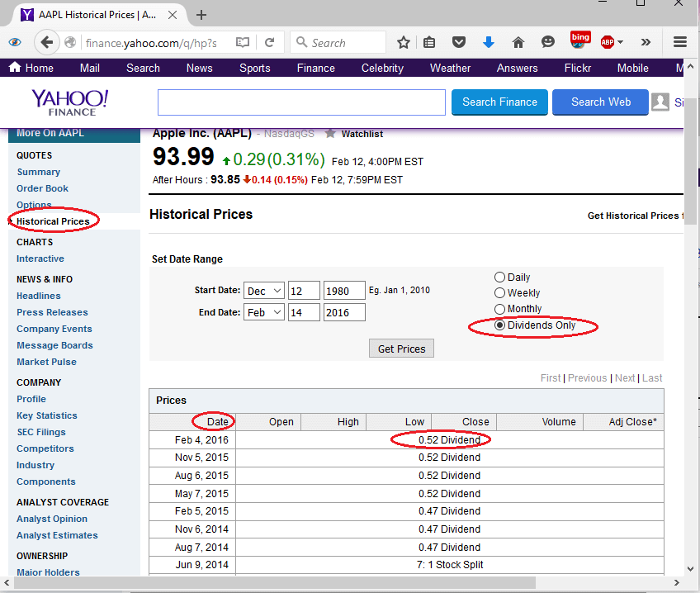The height and width of the screenshot is (593, 700).
Task: Show more toolbar items chevron
Action: [x=646, y=42]
